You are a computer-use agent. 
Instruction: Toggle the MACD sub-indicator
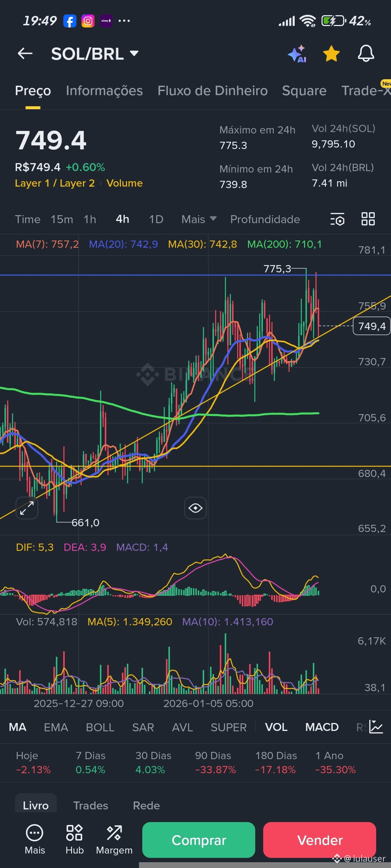(x=322, y=727)
